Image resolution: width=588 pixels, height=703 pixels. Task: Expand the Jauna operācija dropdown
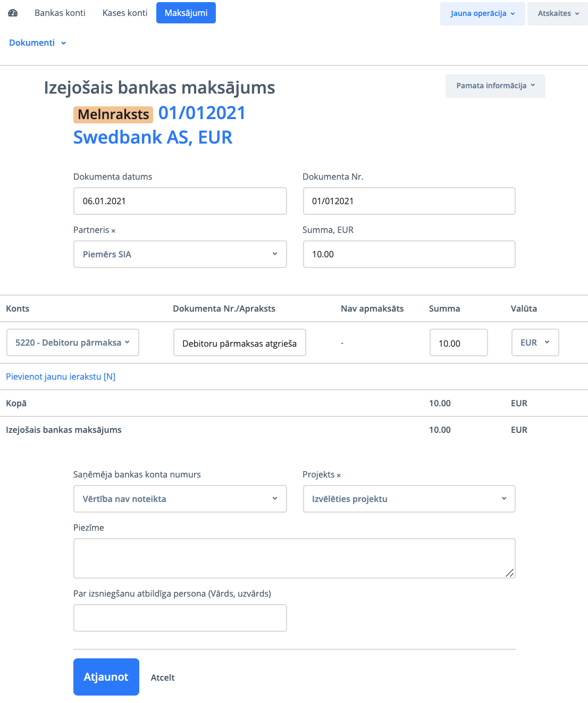pos(482,13)
